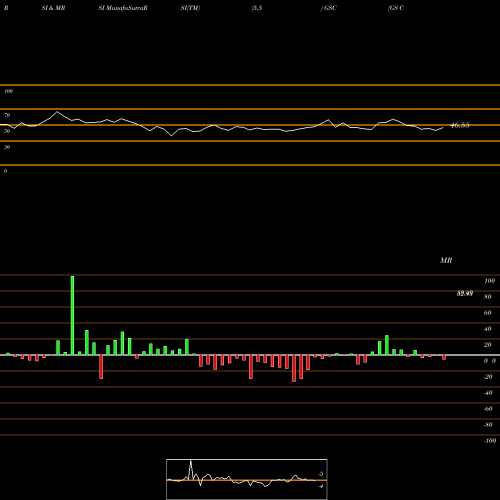
Task: Click the -100 label on MR axis
Action: pos(490,441)
